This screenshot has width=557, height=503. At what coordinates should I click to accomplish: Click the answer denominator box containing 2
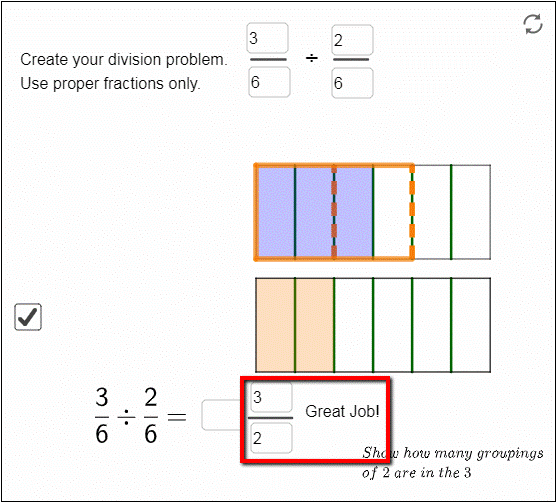point(271,438)
